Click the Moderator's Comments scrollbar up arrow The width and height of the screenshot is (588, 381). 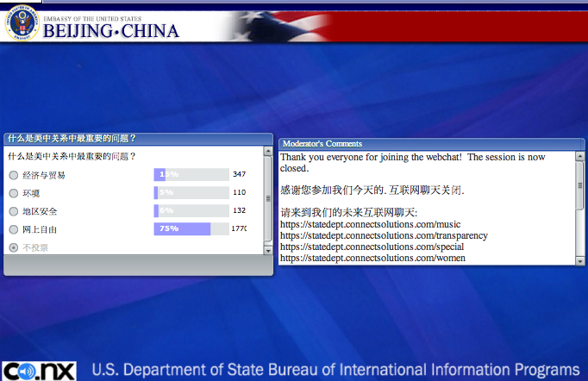[579, 157]
